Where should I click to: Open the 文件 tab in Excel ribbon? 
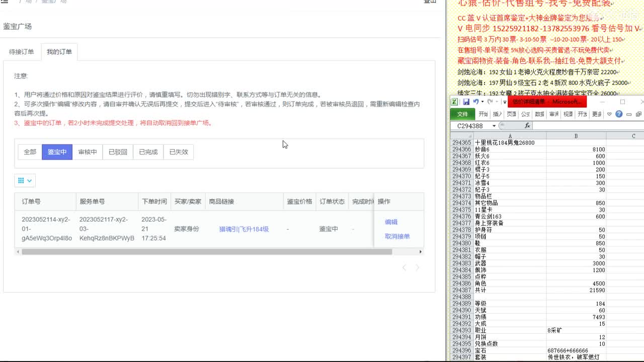point(463,114)
